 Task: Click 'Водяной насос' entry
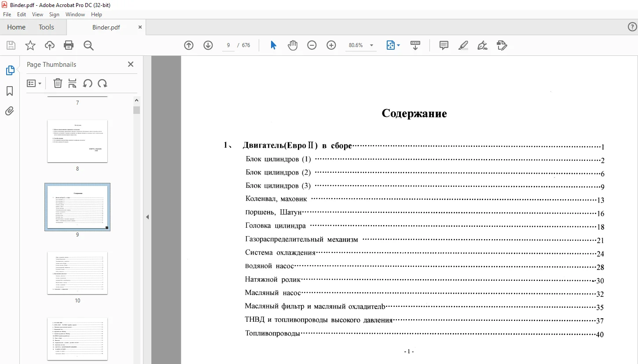(269, 266)
